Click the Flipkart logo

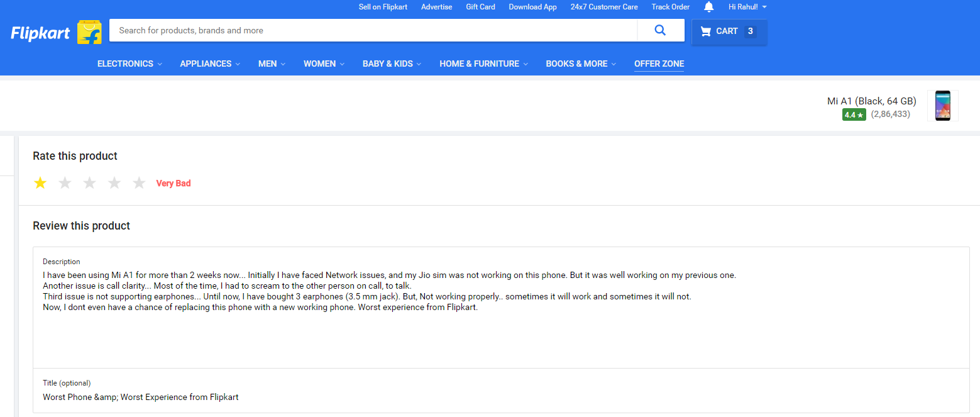[x=41, y=33]
